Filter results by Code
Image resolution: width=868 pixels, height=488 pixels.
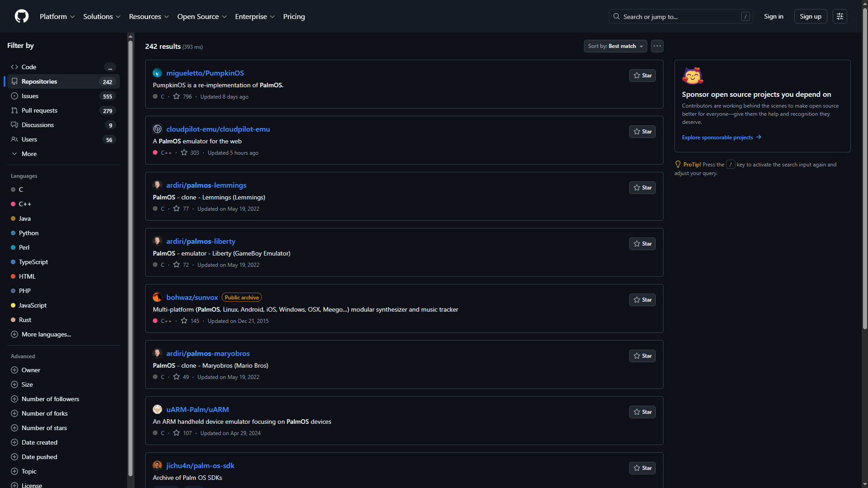point(63,67)
